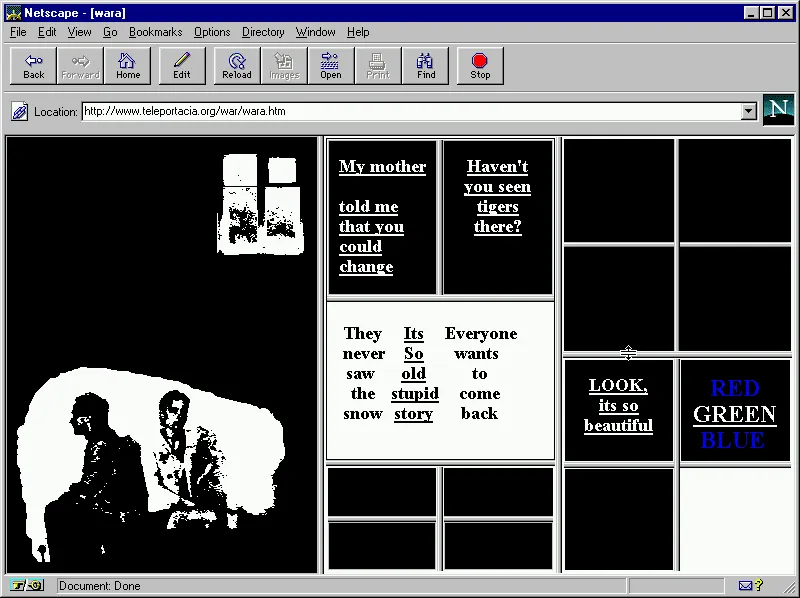Reload the current page

[237, 66]
